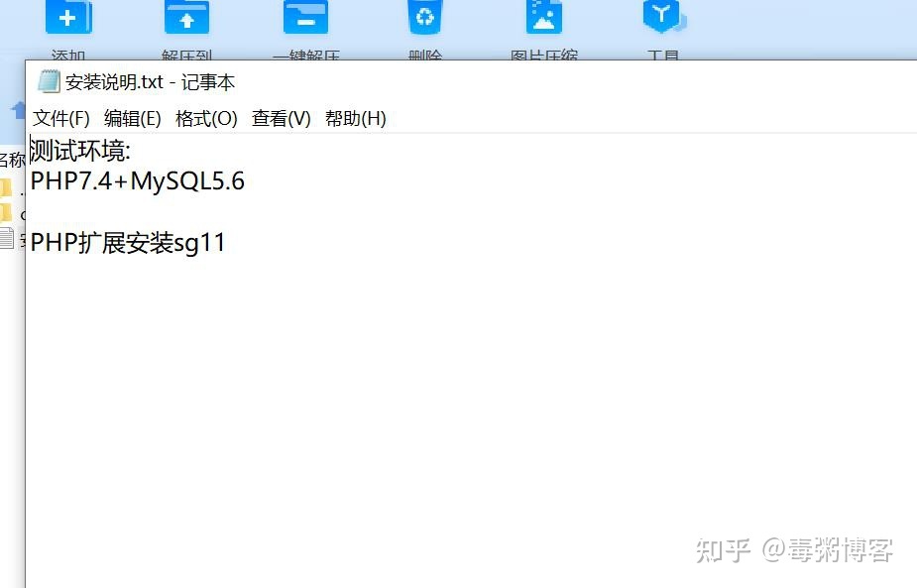Select the first folder icon in the archiver list

(x=6, y=187)
